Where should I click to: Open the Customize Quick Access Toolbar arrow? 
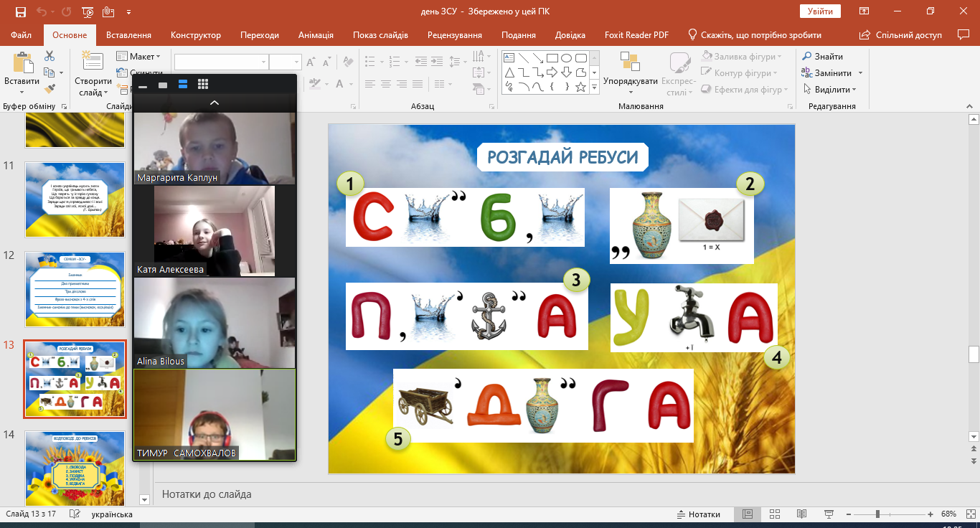click(128, 12)
